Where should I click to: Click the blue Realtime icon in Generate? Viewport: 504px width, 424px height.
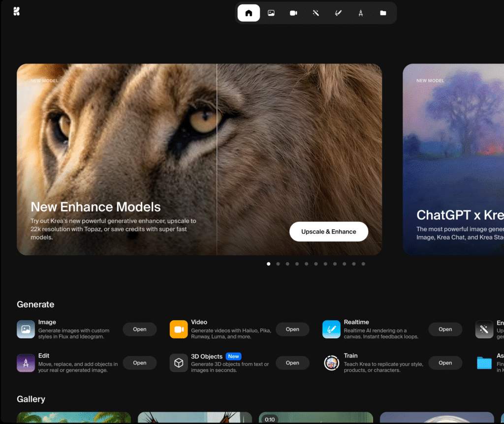point(331,329)
